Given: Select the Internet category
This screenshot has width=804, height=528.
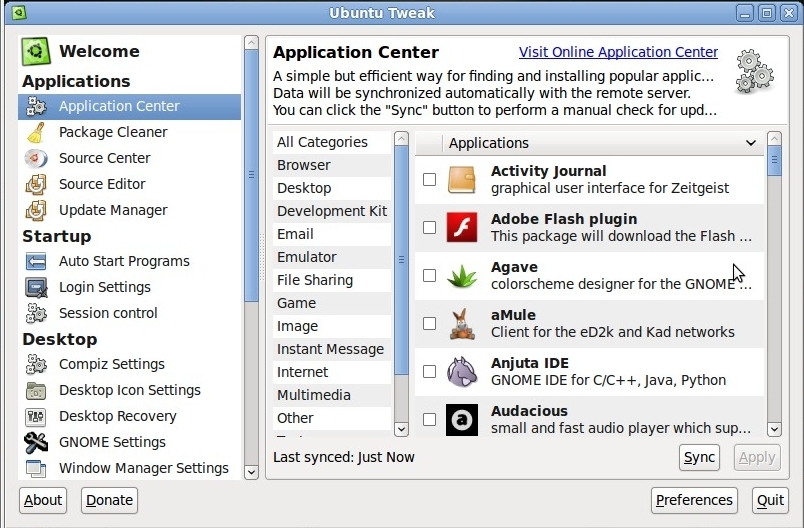Looking at the screenshot, I should tap(332, 372).
